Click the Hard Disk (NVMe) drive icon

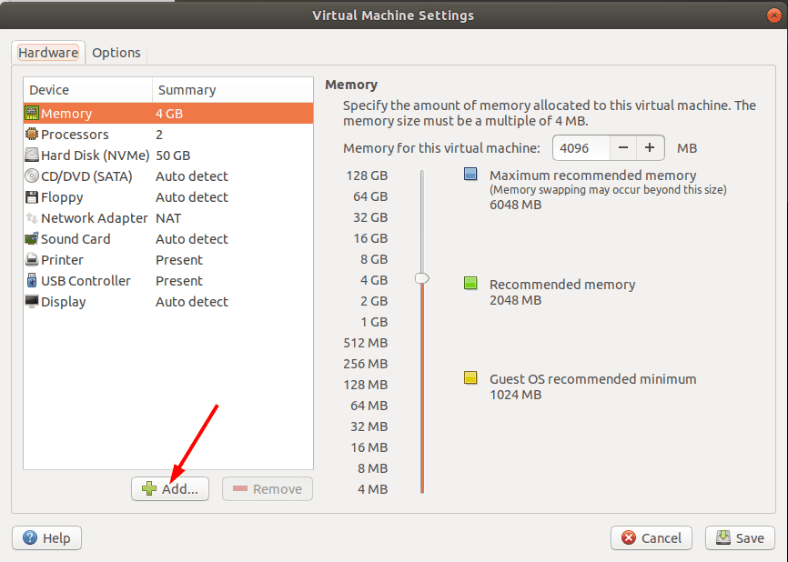pyautogui.click(x=32, y=155)
